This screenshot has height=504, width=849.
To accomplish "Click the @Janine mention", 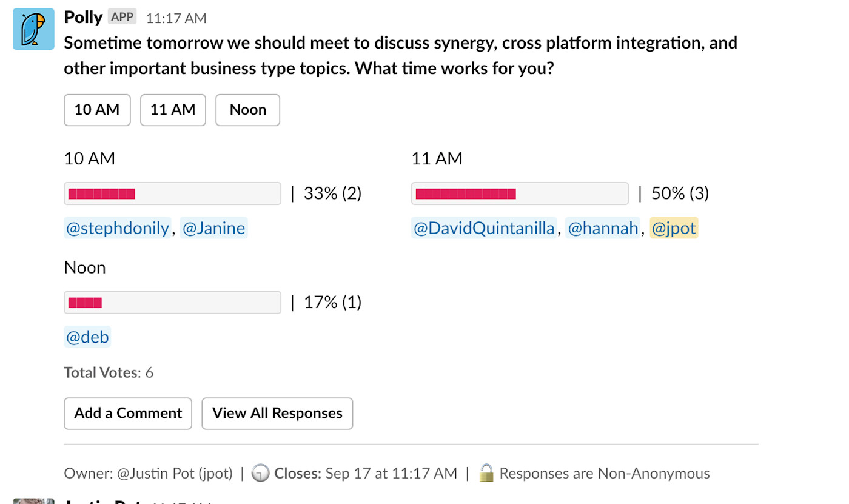I will 213,228.
